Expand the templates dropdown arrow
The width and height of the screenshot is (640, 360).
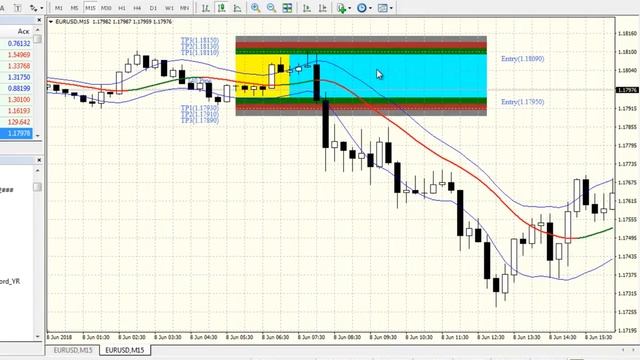point(391,8)
